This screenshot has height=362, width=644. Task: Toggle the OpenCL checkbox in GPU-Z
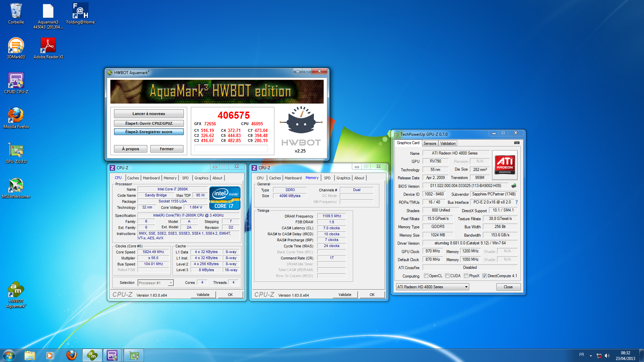tap(426, 276)
